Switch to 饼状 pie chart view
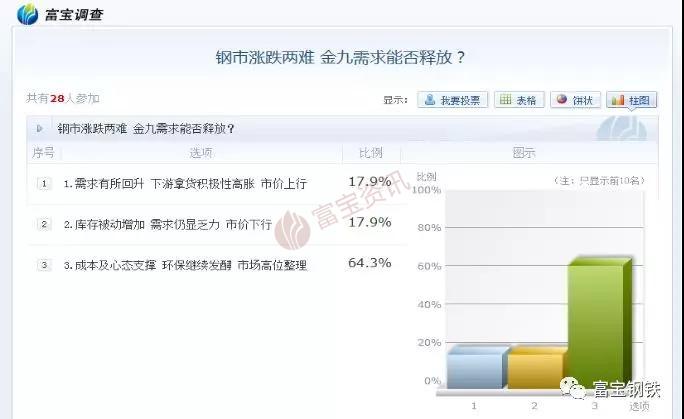Viewport: 684px width, 419px height. pos(576,100)
